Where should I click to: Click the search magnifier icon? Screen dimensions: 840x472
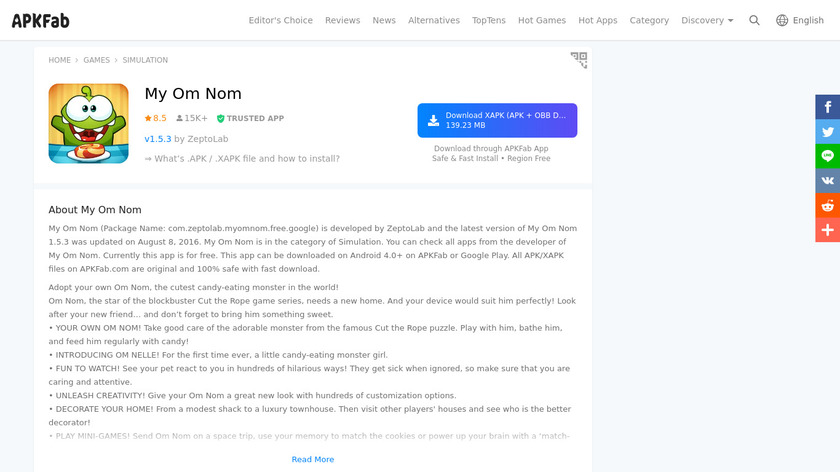click(755, 20)
